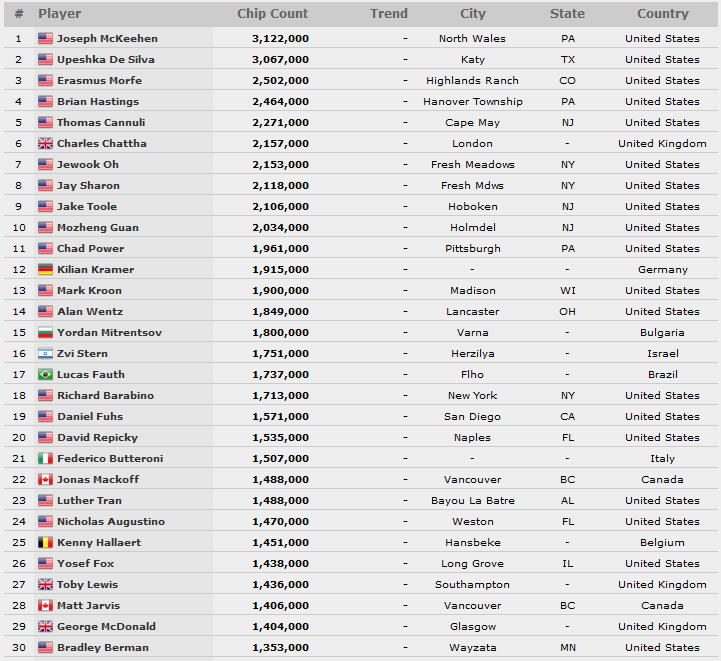Image resolution: width=721 pixels, height=661 pixels.
Task: Click Erasmus Morfe's chip count 2,502,000
Action: [280, 81]
